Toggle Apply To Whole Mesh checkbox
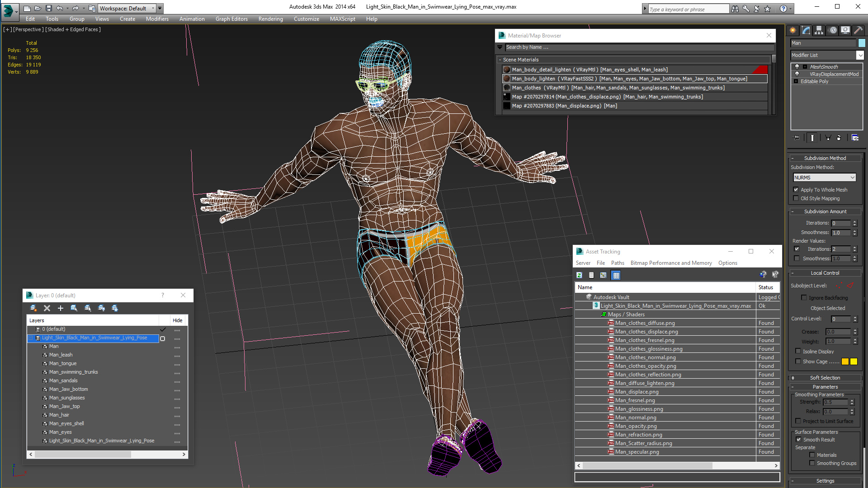The width and height of the screenshot is (868, 488). [x=796, y=190]
